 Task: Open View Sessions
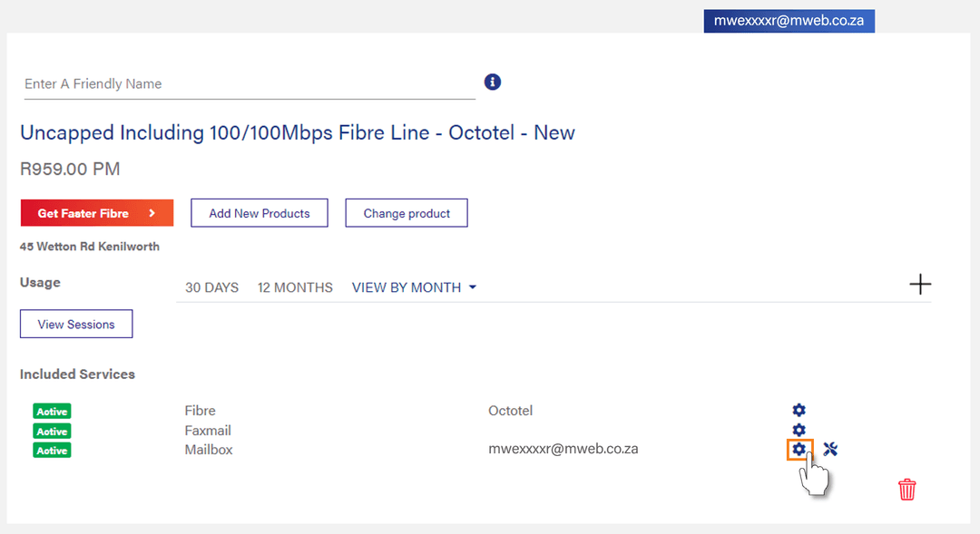[x=76, y=324]
